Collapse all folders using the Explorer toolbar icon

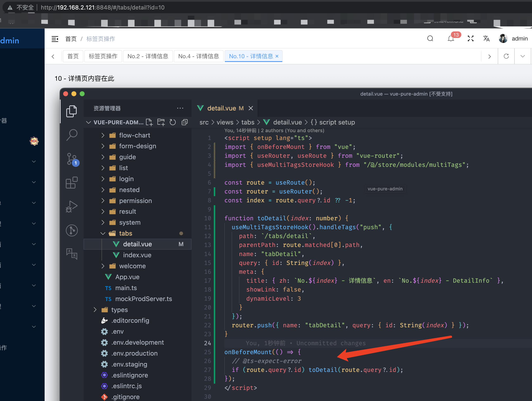(x=184, y=122)
